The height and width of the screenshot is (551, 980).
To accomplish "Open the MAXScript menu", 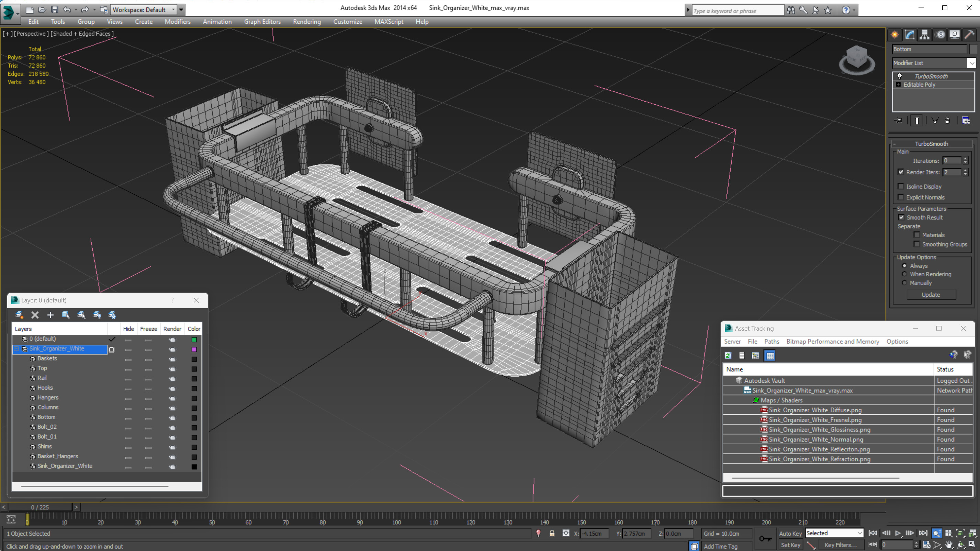I will (x=389, y=22).
